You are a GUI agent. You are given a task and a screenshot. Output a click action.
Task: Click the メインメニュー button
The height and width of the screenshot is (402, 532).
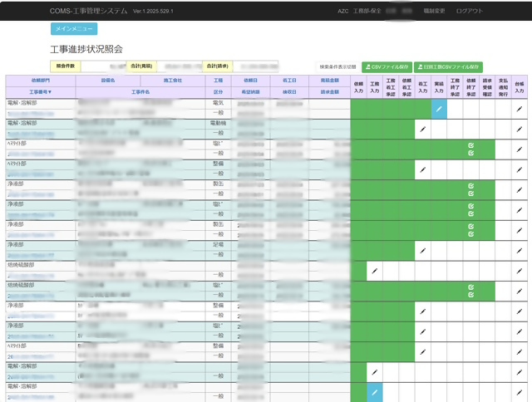point(74,29)
